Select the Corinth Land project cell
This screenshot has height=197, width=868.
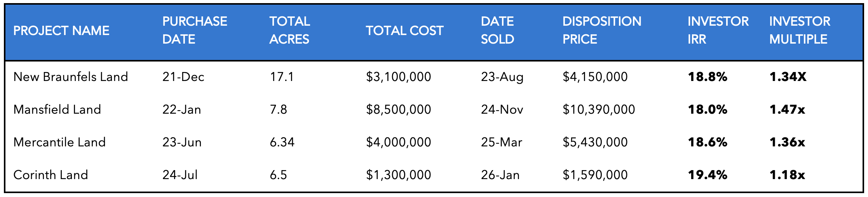click(51, 175)
